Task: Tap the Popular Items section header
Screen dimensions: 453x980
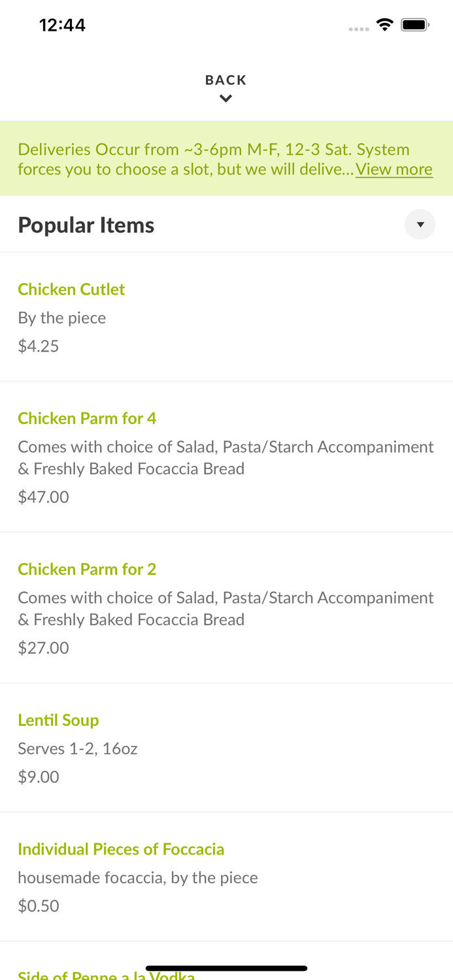Action: click(x=86, y=224)
